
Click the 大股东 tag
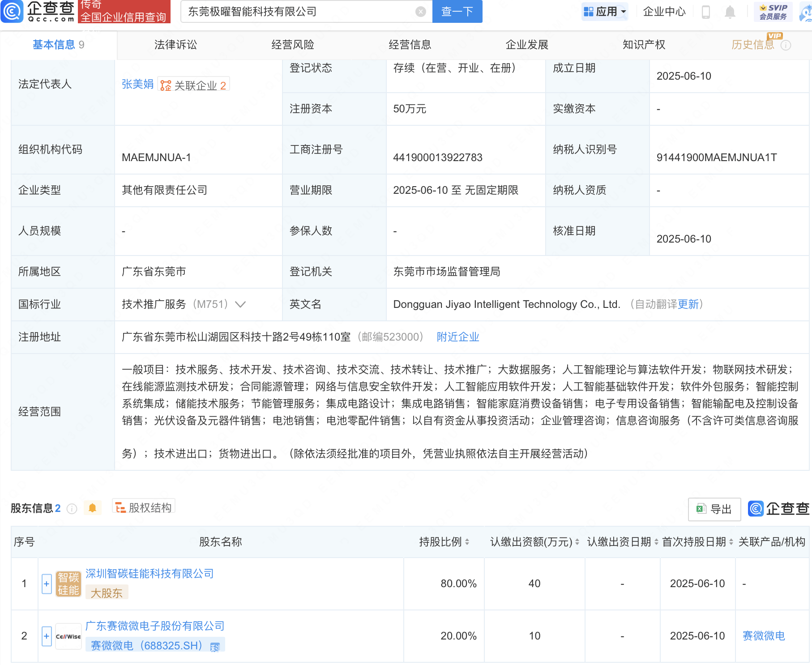point(107,593)
